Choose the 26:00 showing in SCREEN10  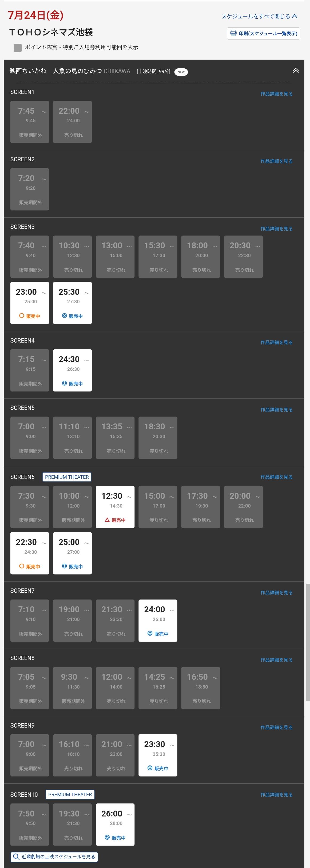[x=115, y=824]
